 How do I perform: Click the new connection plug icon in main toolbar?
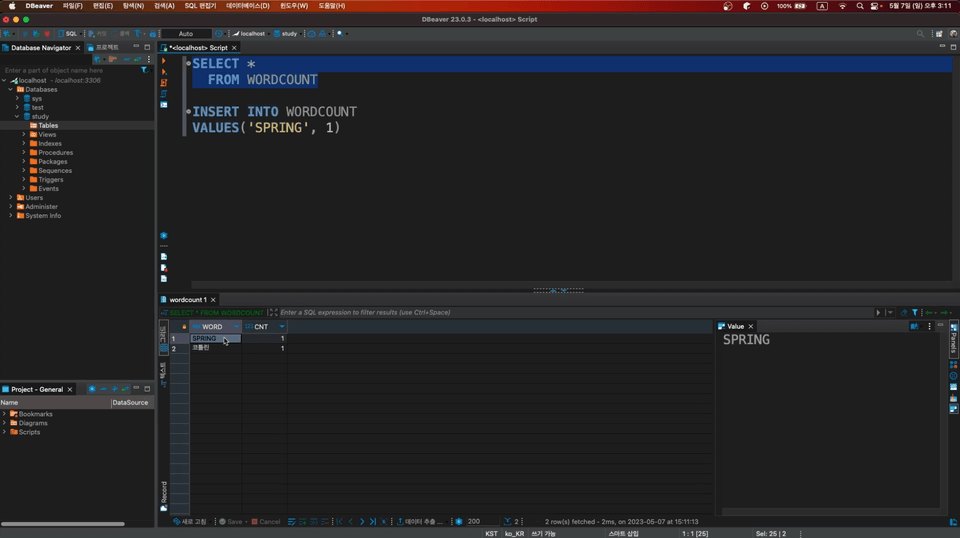(7, 34)
